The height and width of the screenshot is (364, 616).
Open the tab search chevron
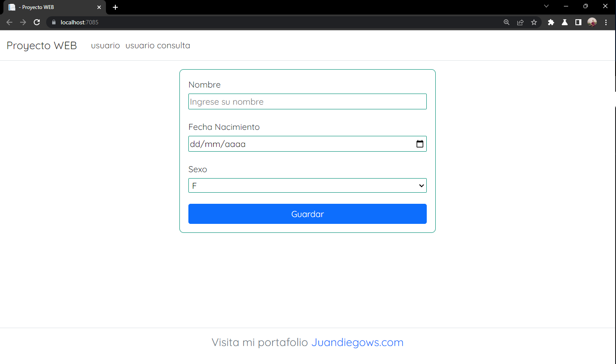546,7
